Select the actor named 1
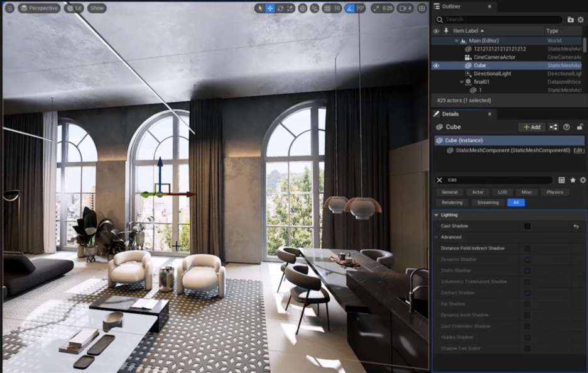 pos(480,90)
